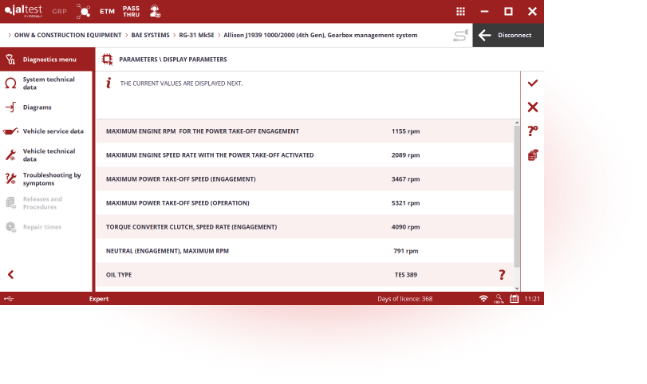Click the Expert mode label
This screenshot has width=647, height=384.
pos(99,299)
